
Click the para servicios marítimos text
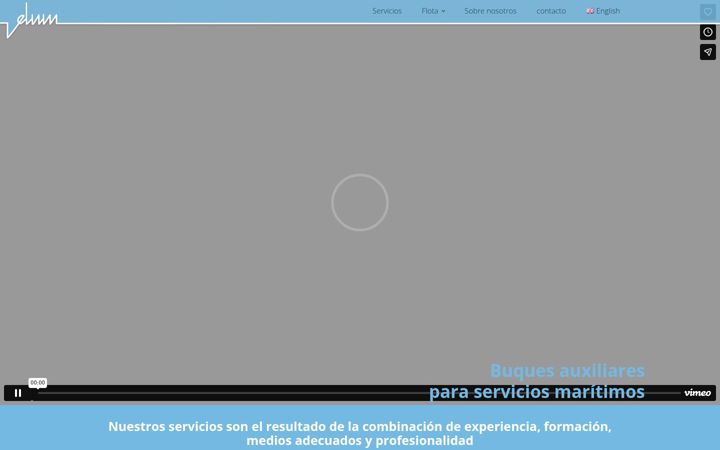537,392
